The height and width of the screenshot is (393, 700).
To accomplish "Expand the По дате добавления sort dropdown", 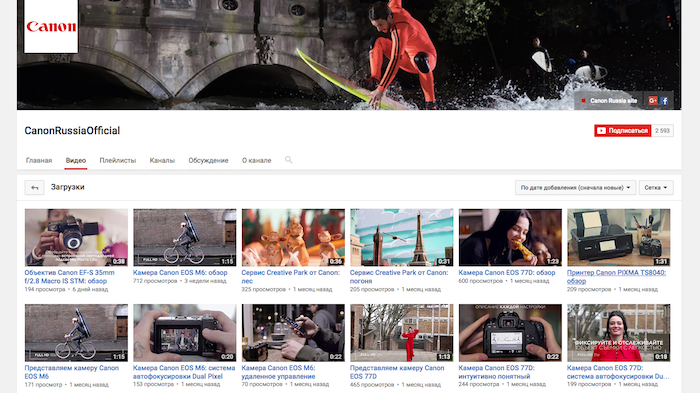I will [x=575, y=188].
